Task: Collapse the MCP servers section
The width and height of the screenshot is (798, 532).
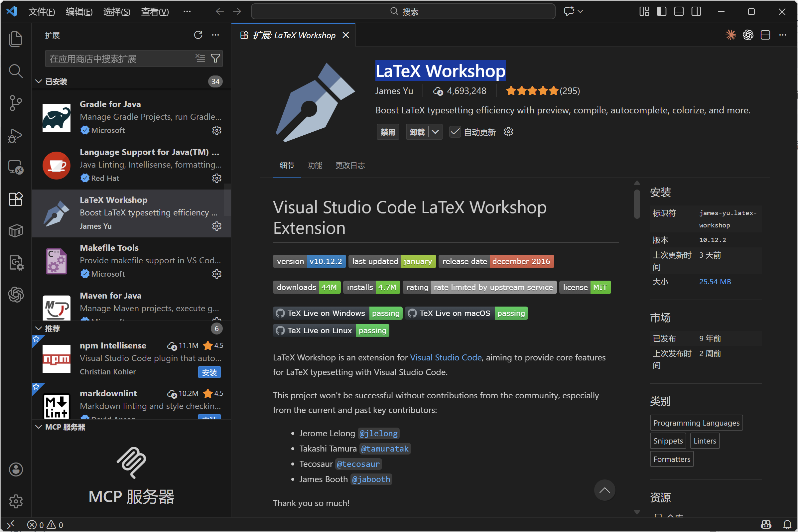Action: coord(39,427)
